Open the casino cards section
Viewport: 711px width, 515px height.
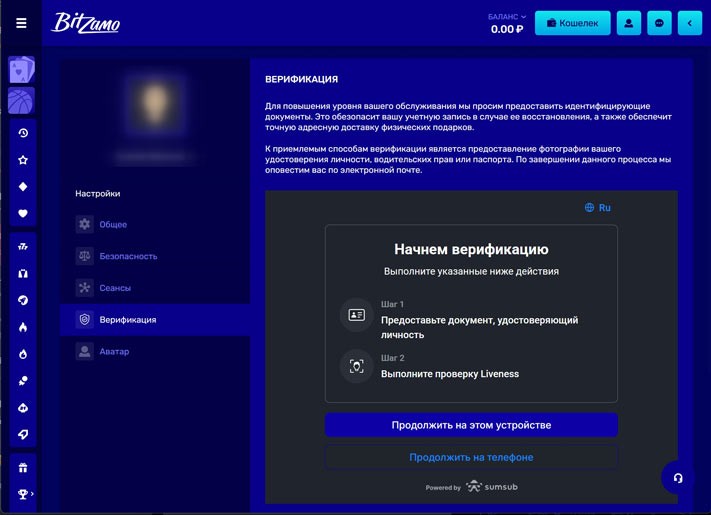pos(22,70)
